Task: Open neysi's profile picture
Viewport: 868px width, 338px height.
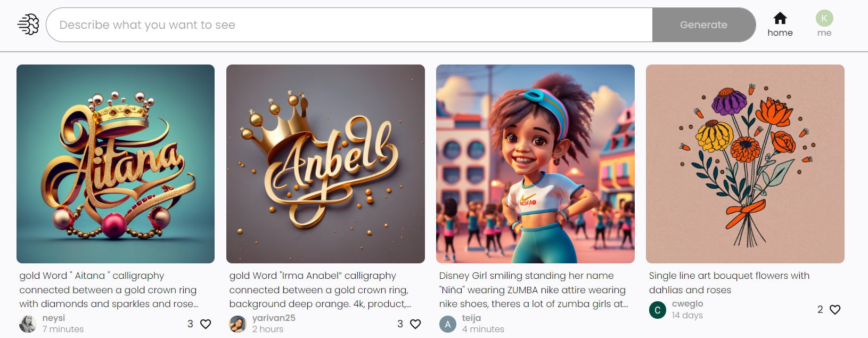Action: point(28,324)
